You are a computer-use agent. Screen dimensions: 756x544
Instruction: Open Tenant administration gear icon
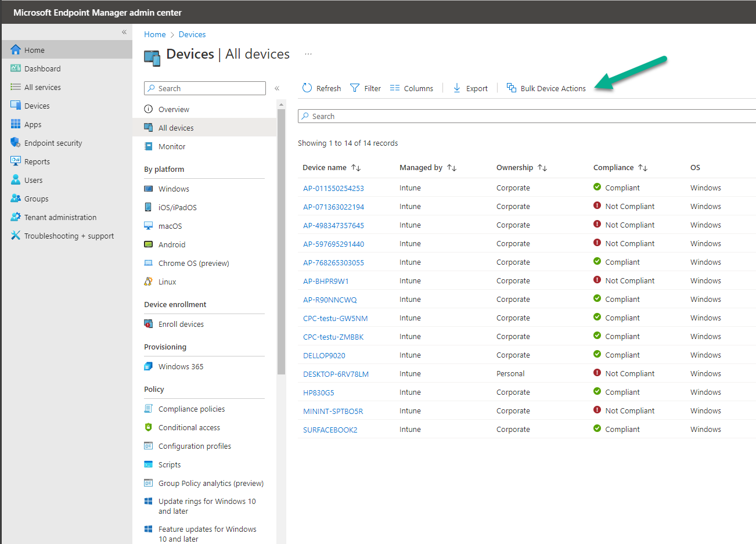coord(16,217)
